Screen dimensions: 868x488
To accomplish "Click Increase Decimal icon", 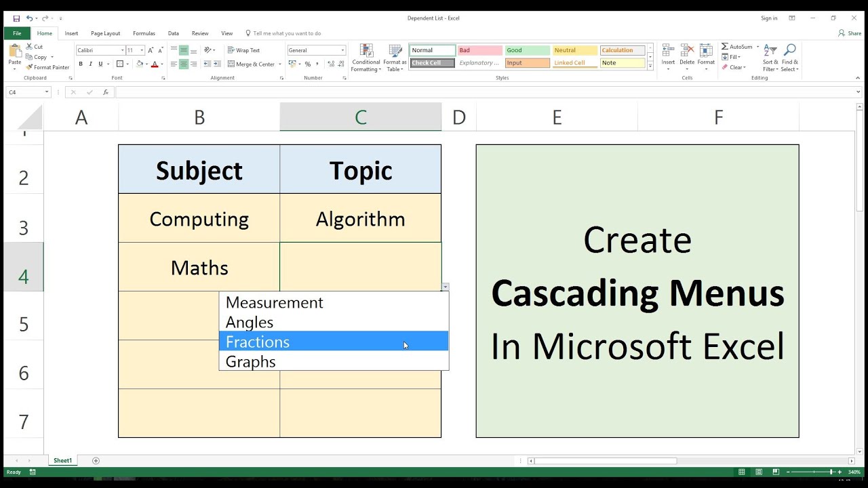I will point(331,64).
